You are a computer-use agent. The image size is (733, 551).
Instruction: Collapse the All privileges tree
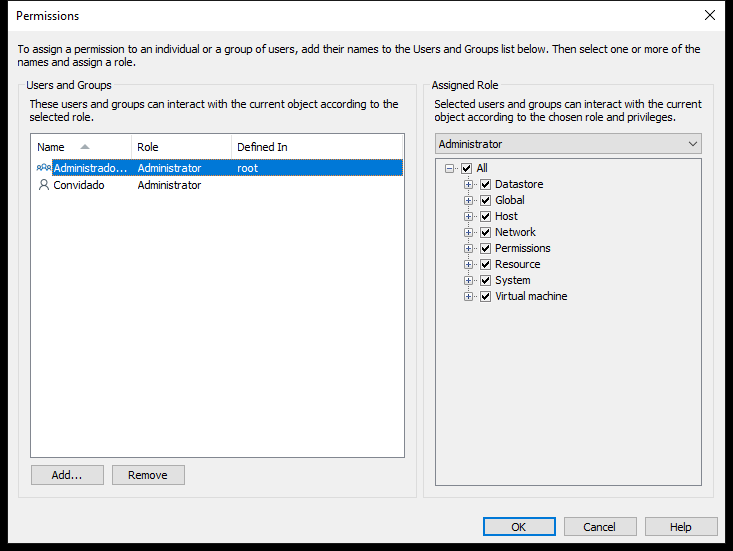point(449,168)
